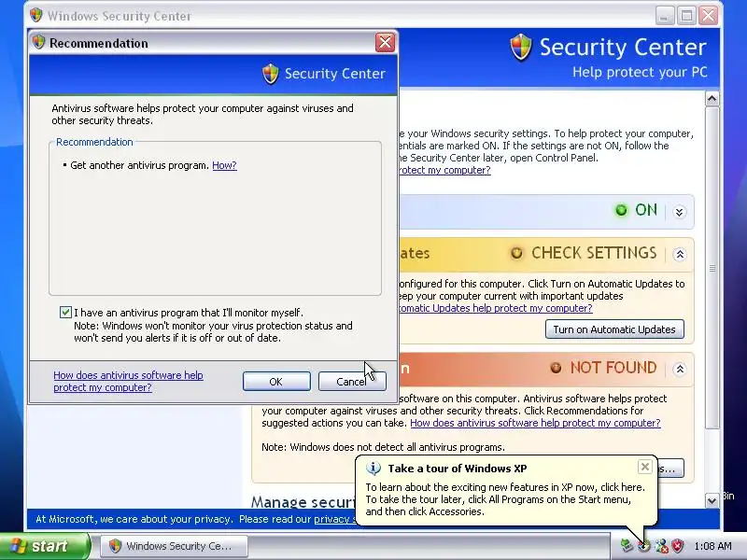Screen dimensions: 747x560
Task: Open the privacy statement link
Action: [x=335, y=519]
